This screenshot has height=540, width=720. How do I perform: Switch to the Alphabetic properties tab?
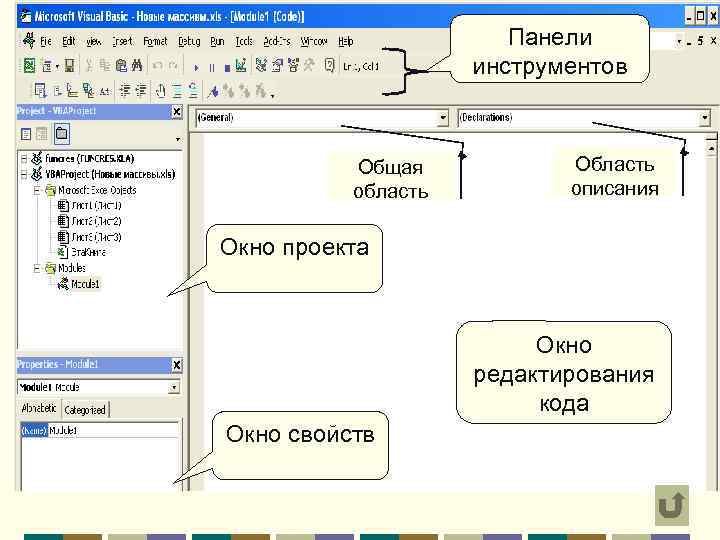point(39,408)
